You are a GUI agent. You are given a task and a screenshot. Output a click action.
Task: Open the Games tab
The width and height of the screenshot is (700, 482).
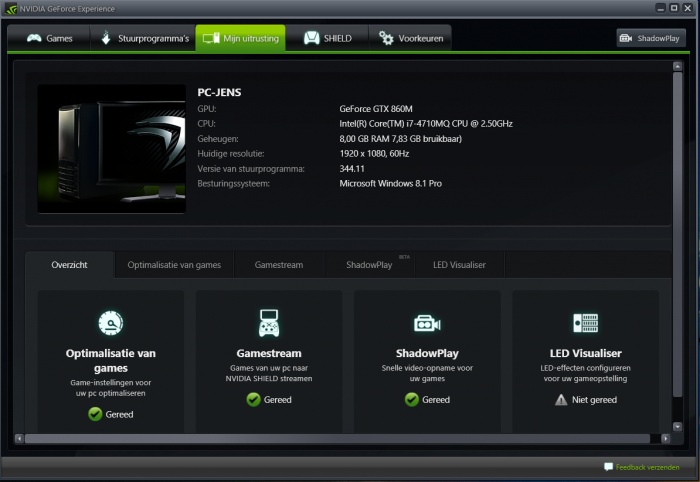pos(49,38)
